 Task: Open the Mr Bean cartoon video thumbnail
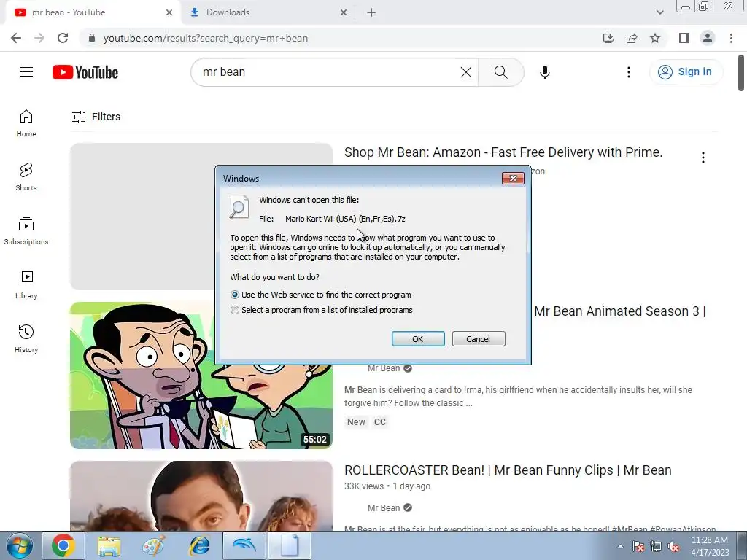point(201,376)
